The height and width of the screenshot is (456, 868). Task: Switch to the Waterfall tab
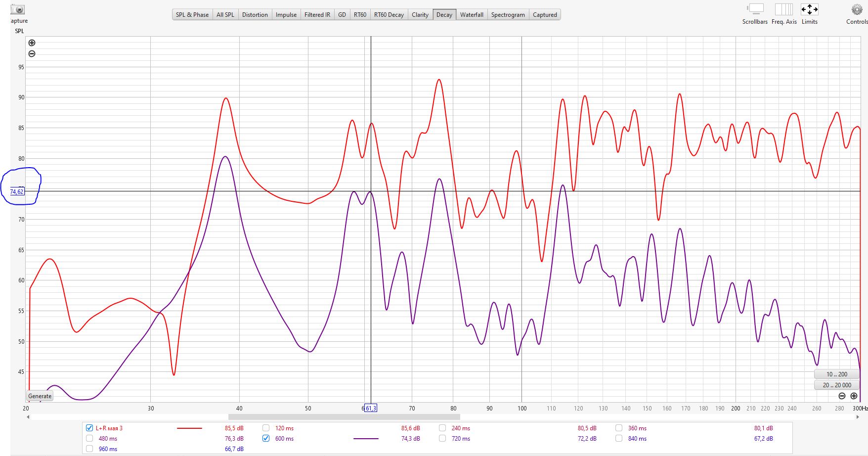(471, 15)
